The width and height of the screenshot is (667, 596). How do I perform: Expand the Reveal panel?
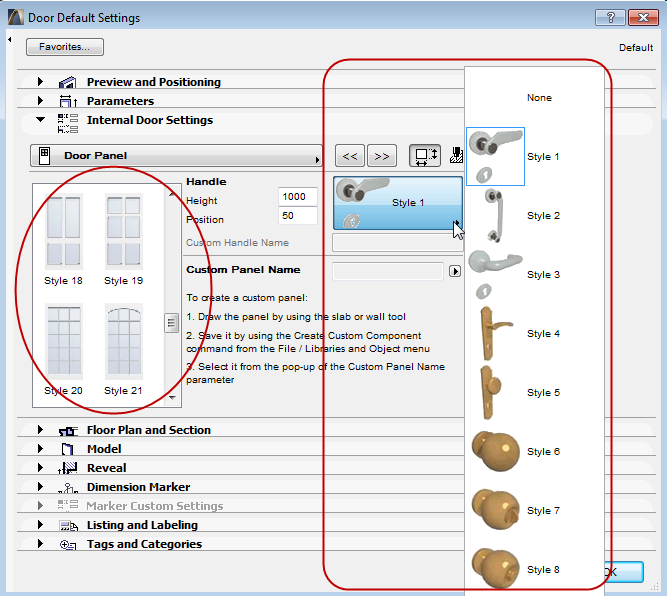(x=40, y=468)
